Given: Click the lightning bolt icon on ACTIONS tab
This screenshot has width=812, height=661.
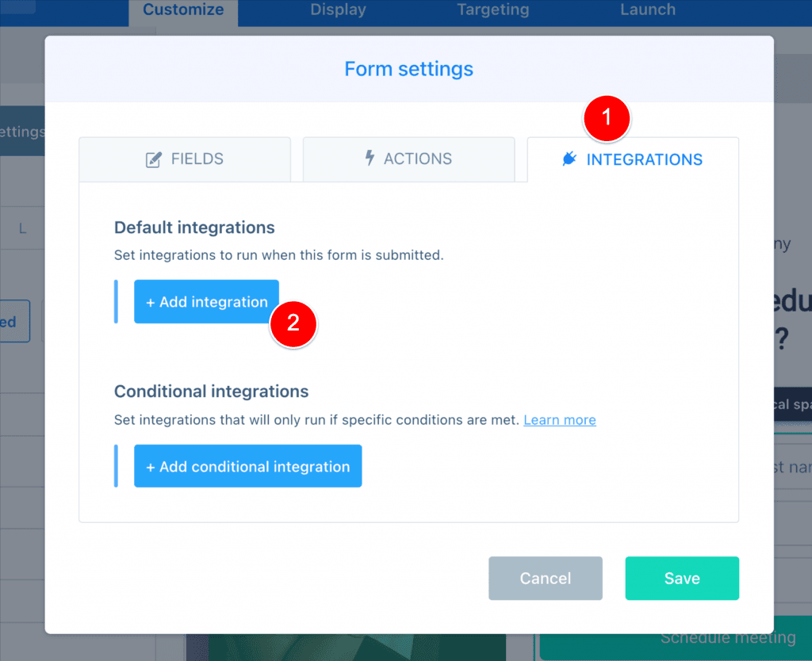Looking at the screenshot, I should [x=370, y=159].
